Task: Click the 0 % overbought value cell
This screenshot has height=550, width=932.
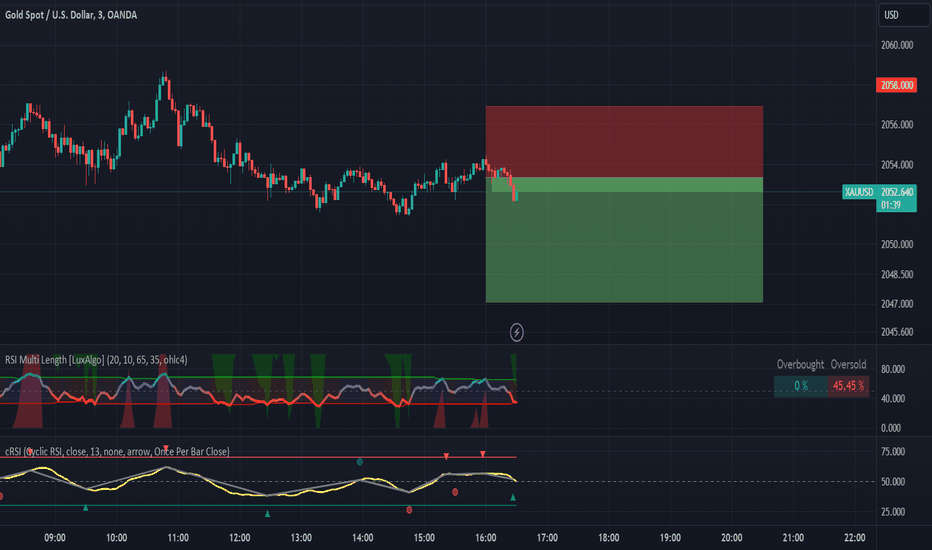Action: 801,386
